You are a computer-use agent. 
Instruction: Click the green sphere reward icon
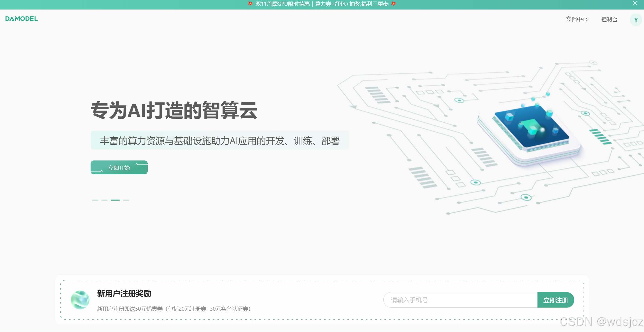[x=80, y=300]
